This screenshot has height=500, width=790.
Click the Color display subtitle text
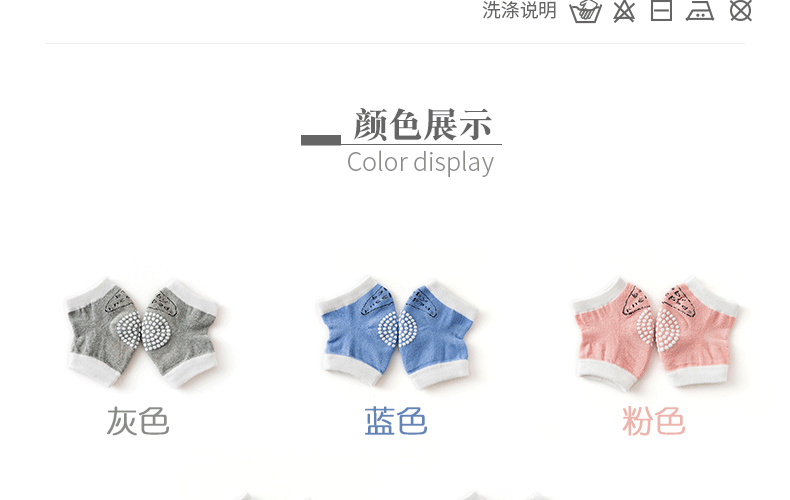pos(420,162)
